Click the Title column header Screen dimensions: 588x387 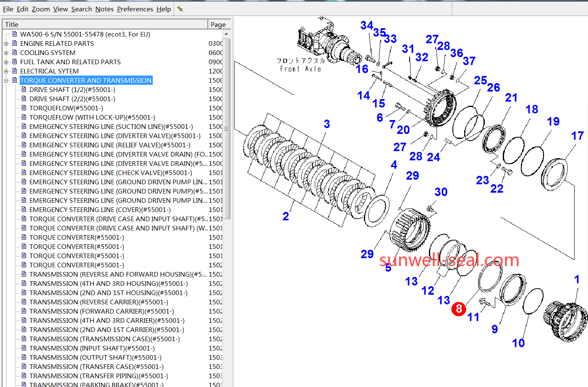tap(105, 24)
